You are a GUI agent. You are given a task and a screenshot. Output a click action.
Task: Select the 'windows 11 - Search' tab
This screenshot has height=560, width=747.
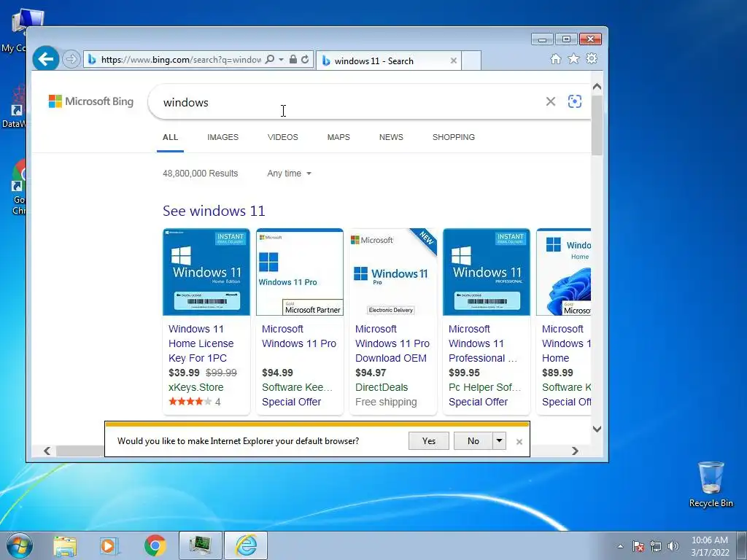[x=388, y=61]
